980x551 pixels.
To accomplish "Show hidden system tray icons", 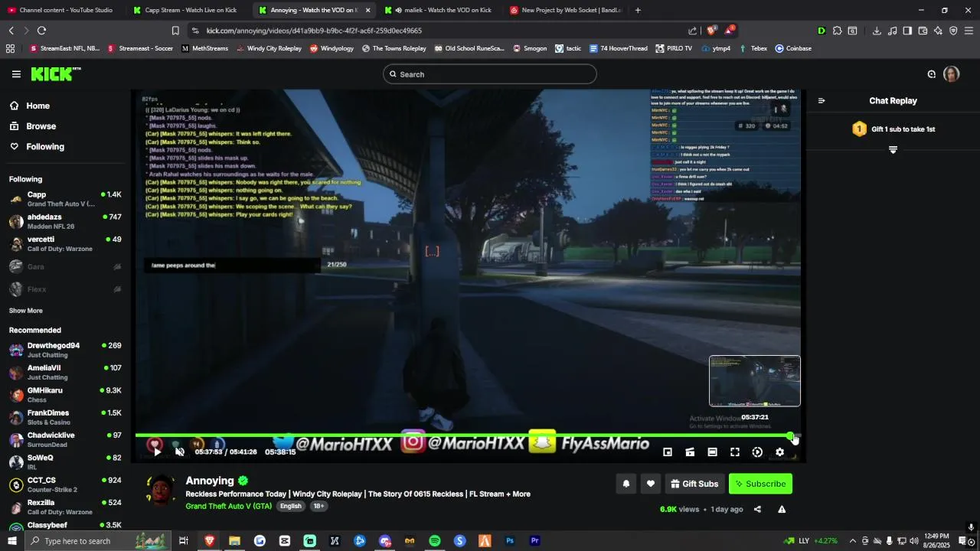I will point(852,541).
